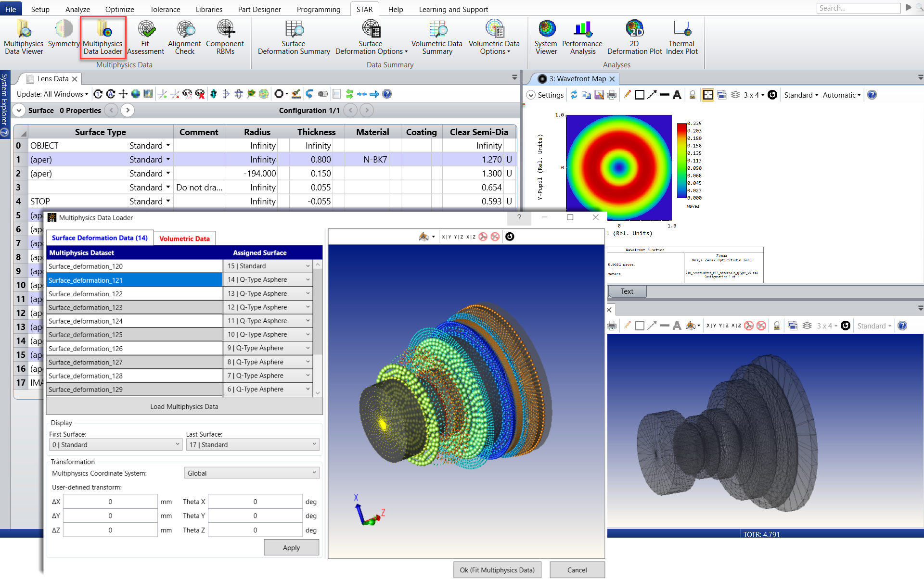Open the Update: All Windows dropdown
The image size is (924, 579).
pyautogui.click(x=52, y=94)
